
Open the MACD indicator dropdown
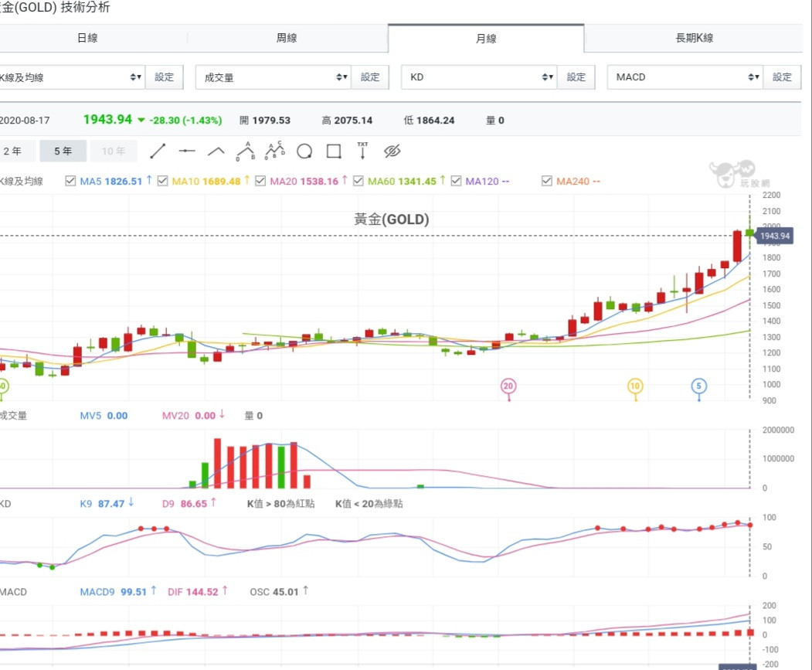[685, 77]
